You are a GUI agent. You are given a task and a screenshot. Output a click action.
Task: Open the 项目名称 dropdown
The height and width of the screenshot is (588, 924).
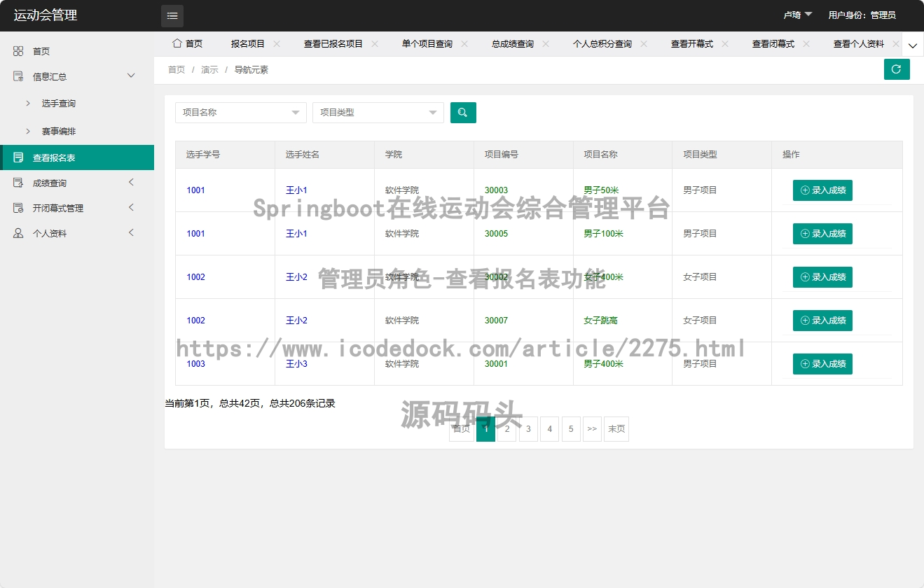241,112
